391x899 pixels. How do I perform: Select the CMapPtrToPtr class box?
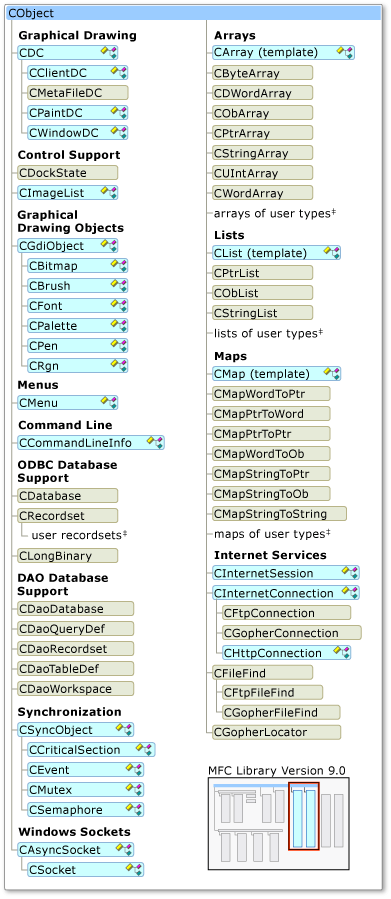coord(271,433)
